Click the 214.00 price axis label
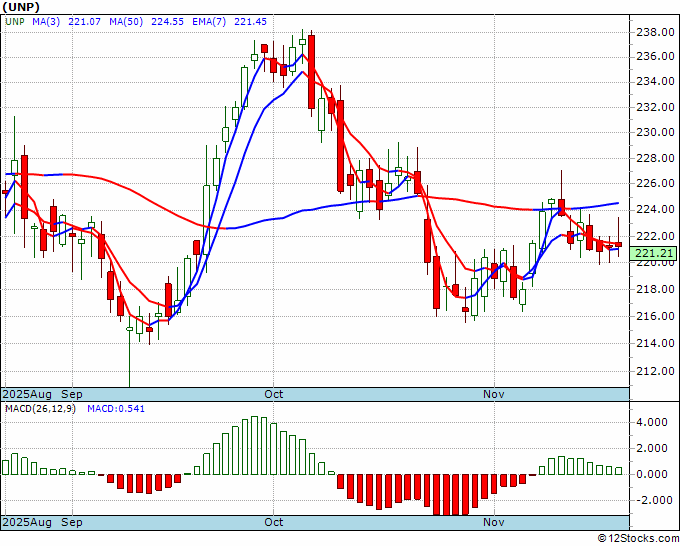Image resolution: width=680 pixels, height=546 pixels. (655, 343)
